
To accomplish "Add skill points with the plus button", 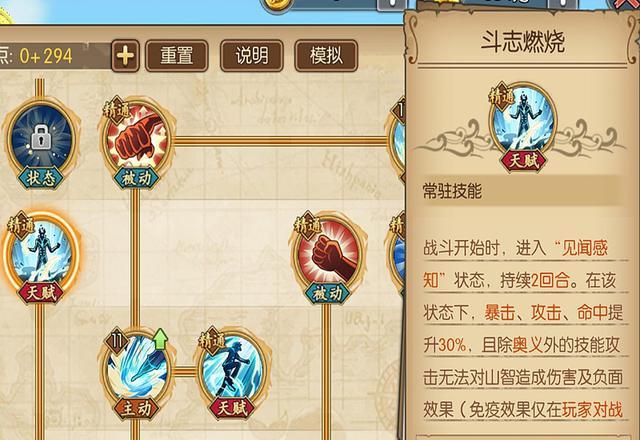I will [x=125, y=56].
